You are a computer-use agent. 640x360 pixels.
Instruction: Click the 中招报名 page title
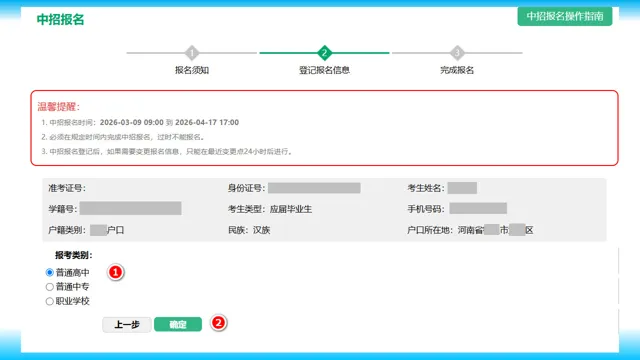coord(60,20)
